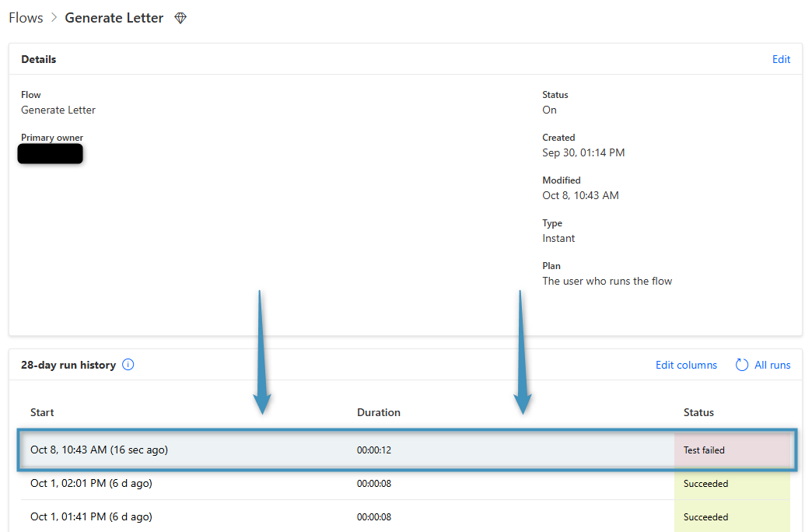Click the redacted Primary owner name
The image size is (812, 532).
[x=51, y=154]
